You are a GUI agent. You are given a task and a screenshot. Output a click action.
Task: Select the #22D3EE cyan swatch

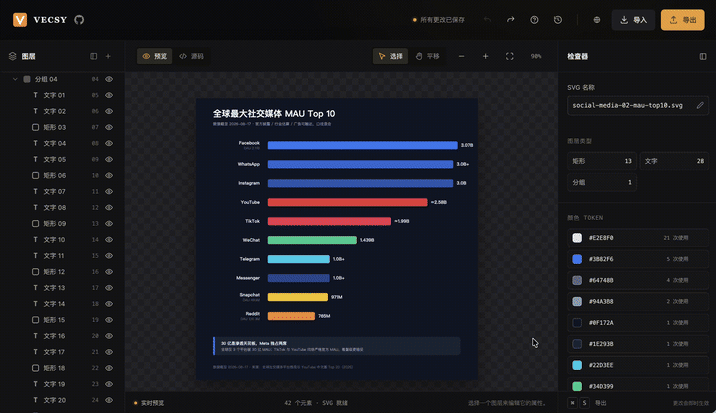577,365
